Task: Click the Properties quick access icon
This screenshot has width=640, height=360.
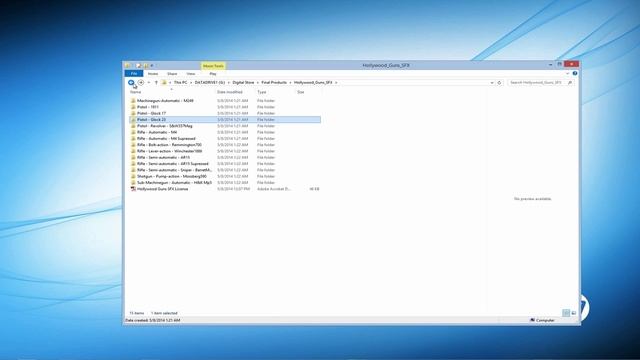Action: [139, 65]
